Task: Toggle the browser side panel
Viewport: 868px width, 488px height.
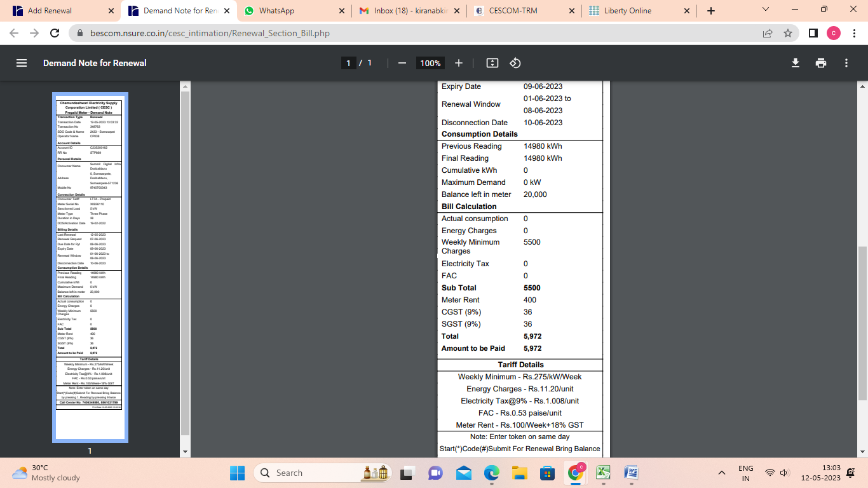Action: coord(813,33)
